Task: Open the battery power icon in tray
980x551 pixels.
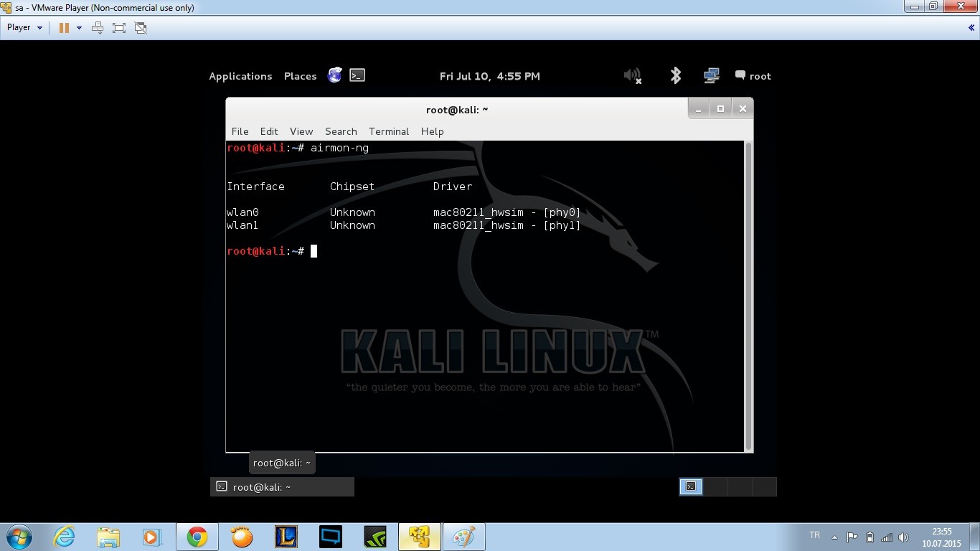Action: 870,537
